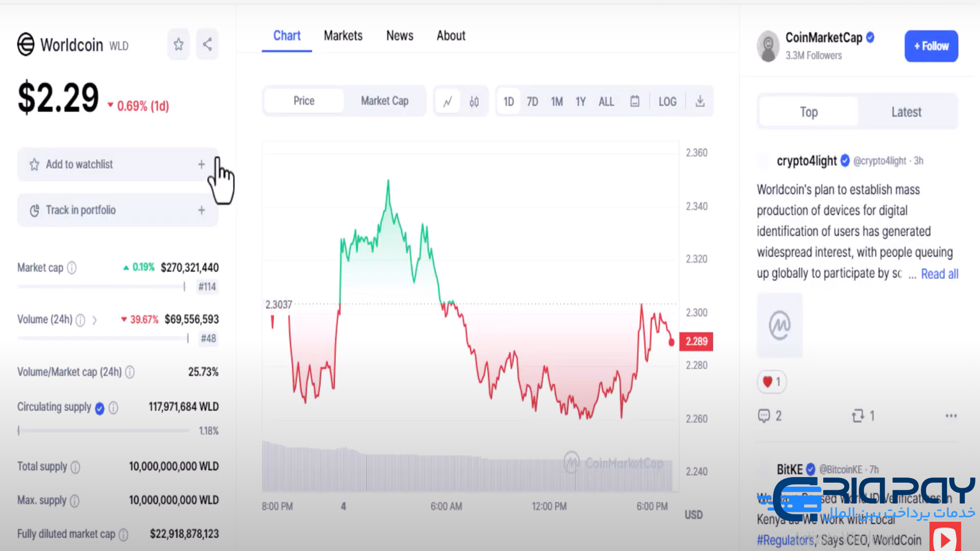
Task: Open the Markets tab
Action: pyautogui.click(x=343, y=36)
